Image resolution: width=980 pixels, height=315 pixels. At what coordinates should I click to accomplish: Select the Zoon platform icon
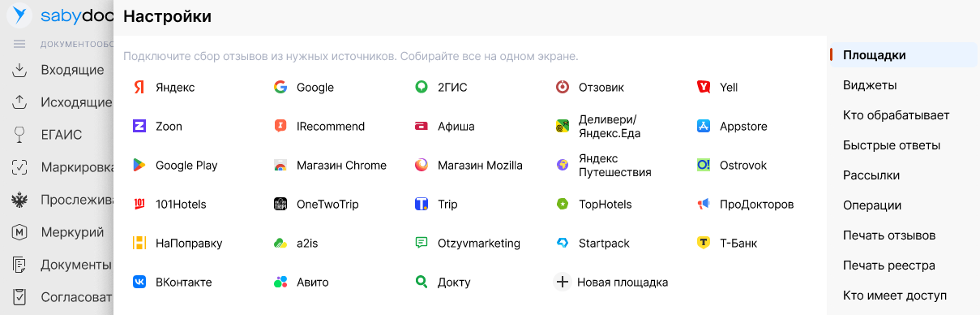point(139,126)
